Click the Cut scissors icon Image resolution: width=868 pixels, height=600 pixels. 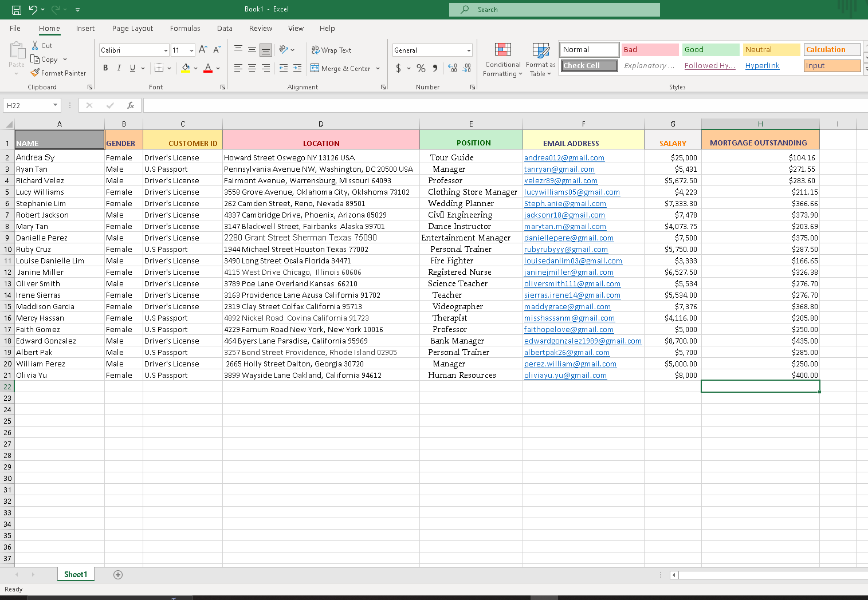tap(35, 46)
